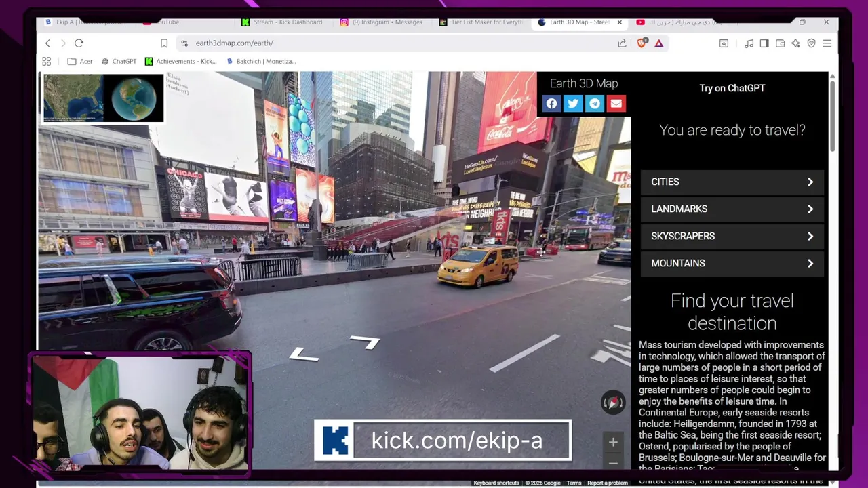Image resolution: width=868 pixels, height=488 pixels.
Task: Open the Brave Wallet icon
Action: click(780, 43)
